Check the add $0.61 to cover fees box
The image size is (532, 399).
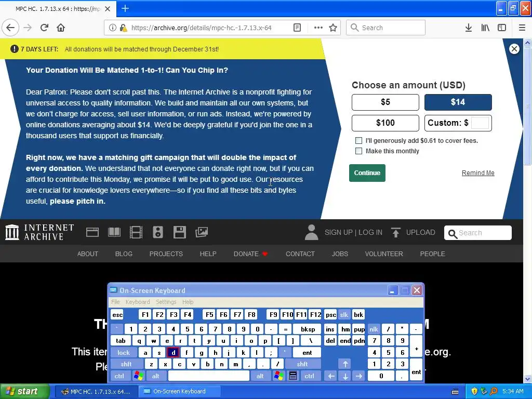point(358,140)
